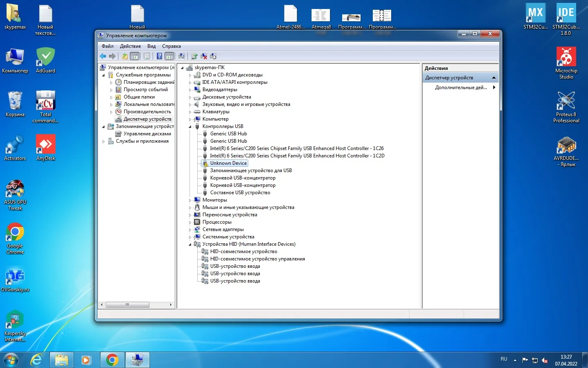Expand the Сетевые адаптеры category
This screenshot has height=368, width=588.
coord(190,230)
